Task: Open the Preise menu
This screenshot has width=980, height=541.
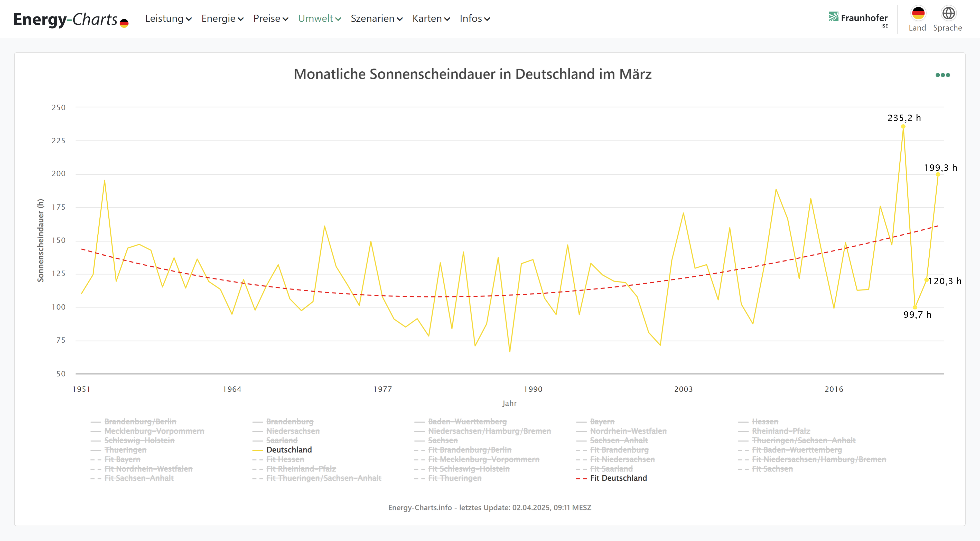Action: (271, 18)
